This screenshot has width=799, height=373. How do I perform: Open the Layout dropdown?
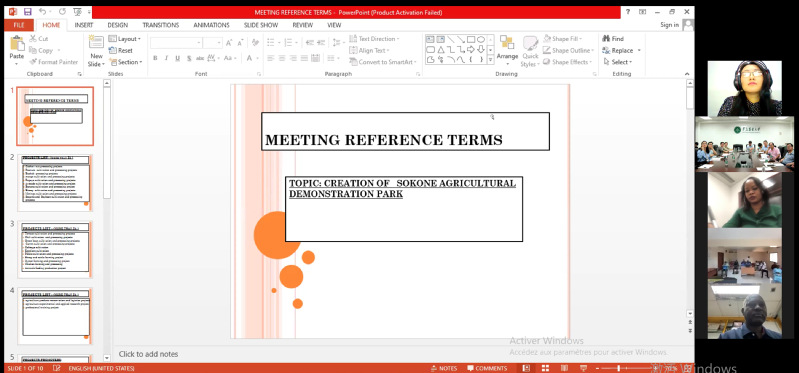click(x=125, y=39)
